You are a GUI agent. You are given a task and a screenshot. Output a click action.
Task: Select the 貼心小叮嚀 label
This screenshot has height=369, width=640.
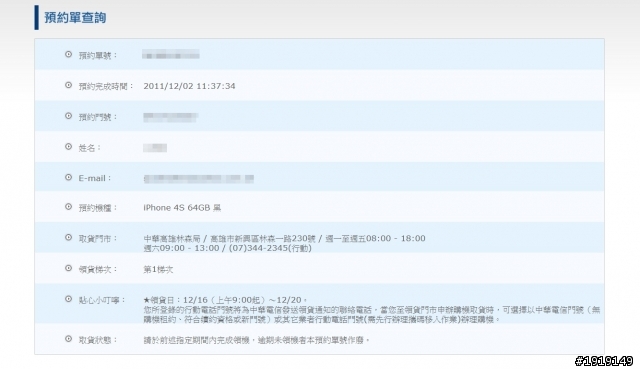tap(102, 300)
